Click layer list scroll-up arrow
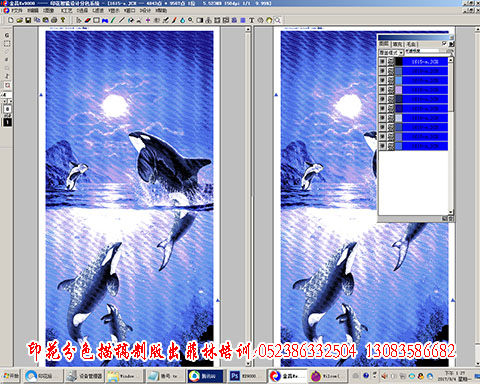 click(451, 60)
